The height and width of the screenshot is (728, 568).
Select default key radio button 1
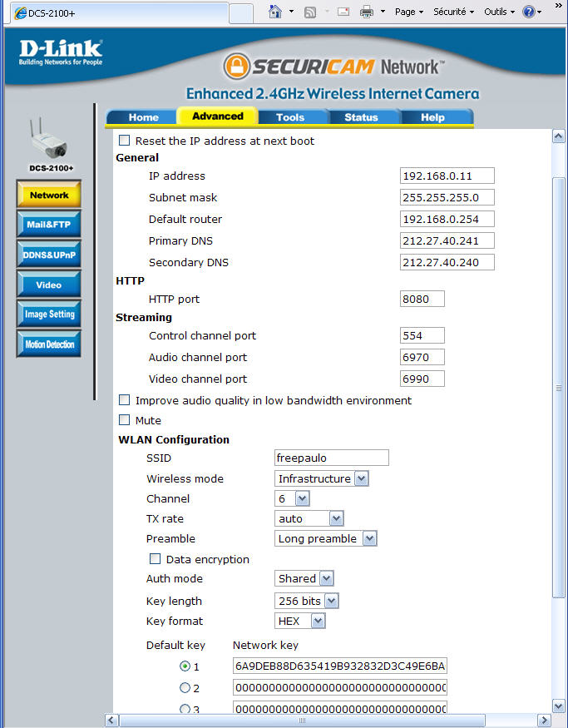[185, 666]
